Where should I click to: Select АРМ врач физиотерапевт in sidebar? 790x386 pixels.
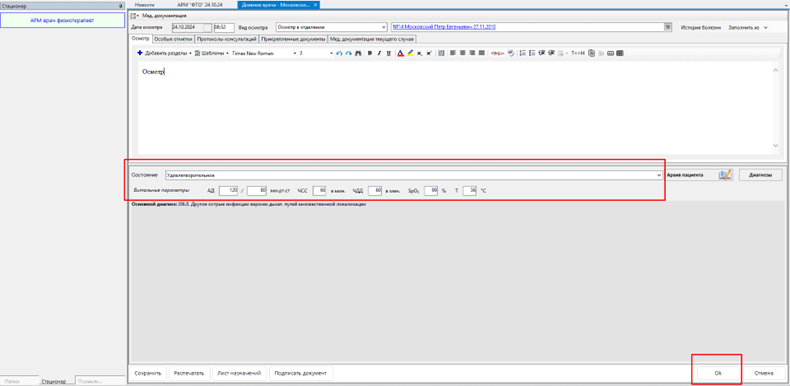[62, 20]
